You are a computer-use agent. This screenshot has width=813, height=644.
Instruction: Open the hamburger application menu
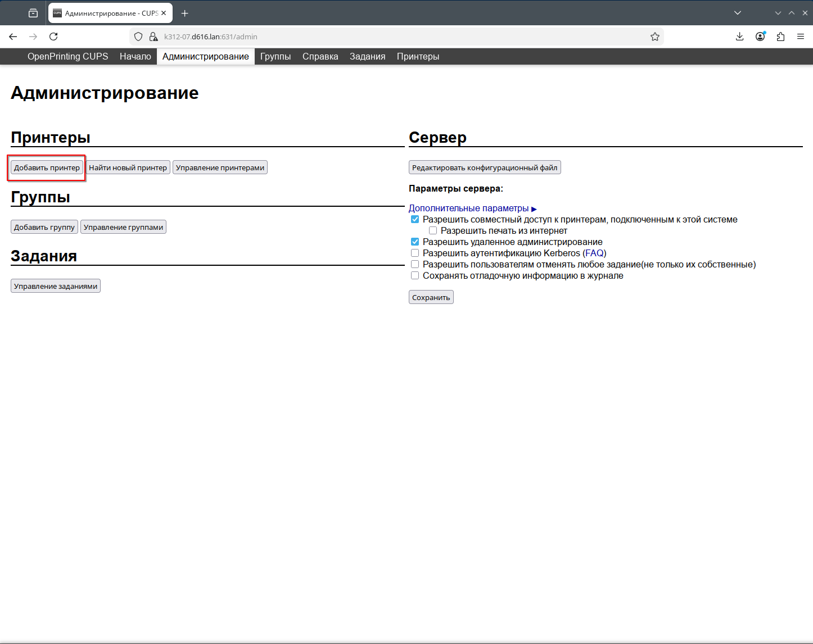801,37
